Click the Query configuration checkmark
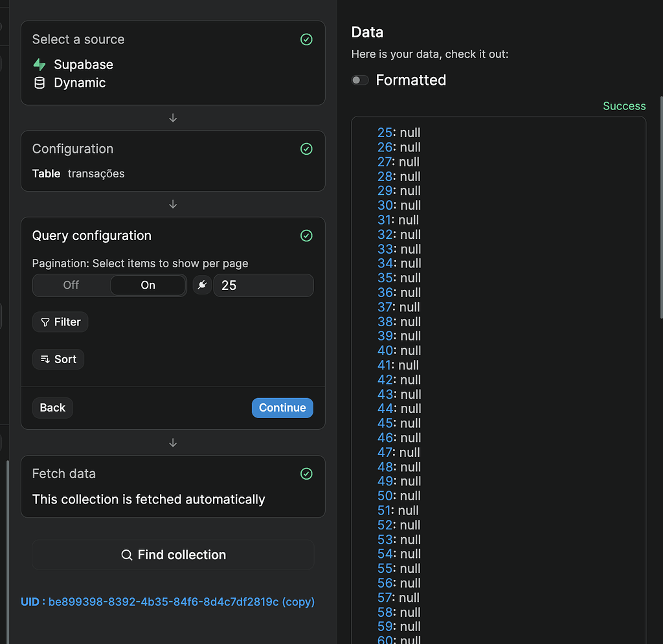The width and height of the screenshot is (663, 644). (306, 236)
